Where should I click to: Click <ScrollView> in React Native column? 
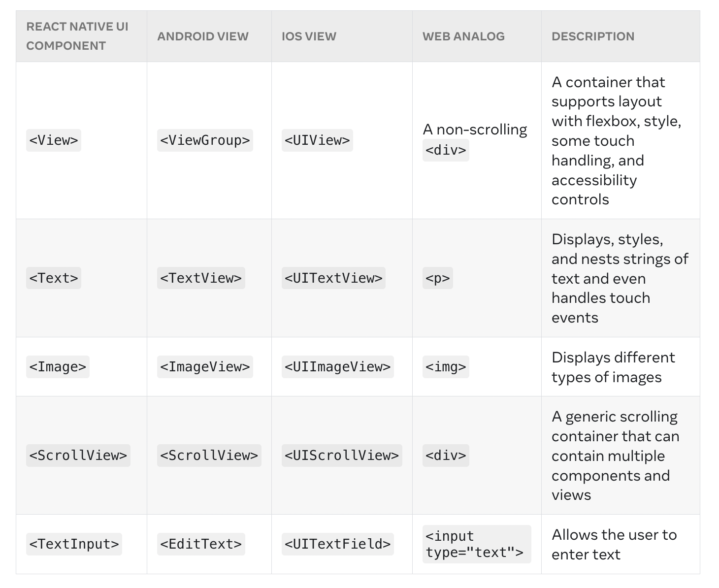click(x=78, y=456)
